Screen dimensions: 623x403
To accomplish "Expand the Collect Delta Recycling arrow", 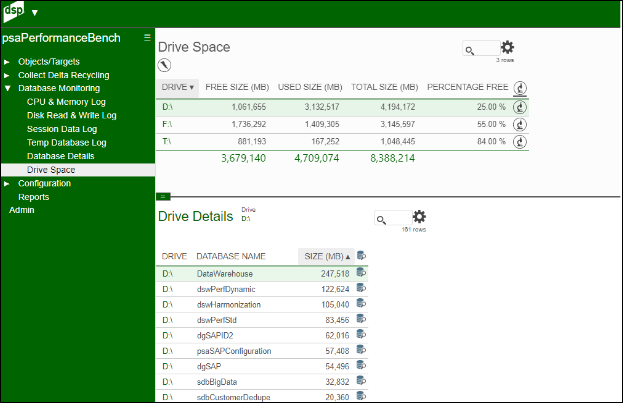I will (x=7, y=76).
